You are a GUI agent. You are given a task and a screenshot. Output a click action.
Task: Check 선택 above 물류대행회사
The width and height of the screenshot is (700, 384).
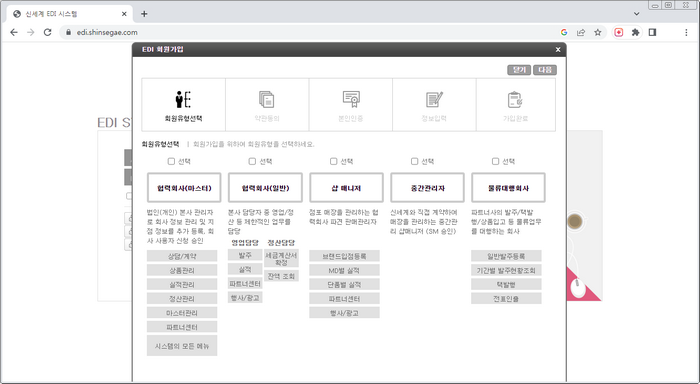[495, 161]
